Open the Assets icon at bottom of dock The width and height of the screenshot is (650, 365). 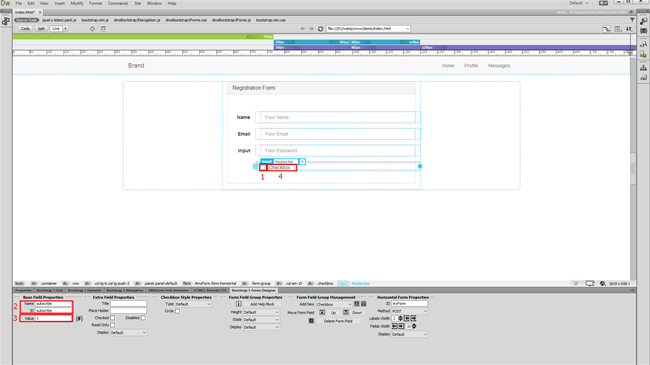(643, 77)
